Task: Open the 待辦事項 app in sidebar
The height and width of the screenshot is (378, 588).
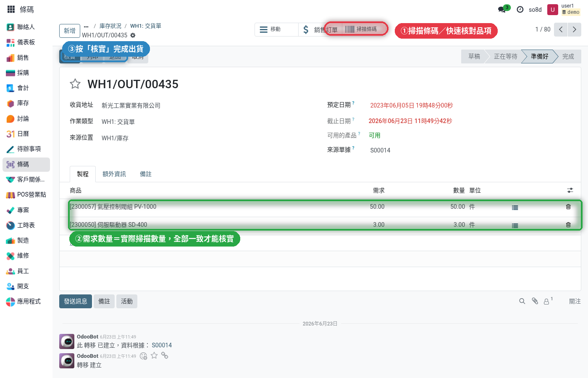Action: point(26,149)
